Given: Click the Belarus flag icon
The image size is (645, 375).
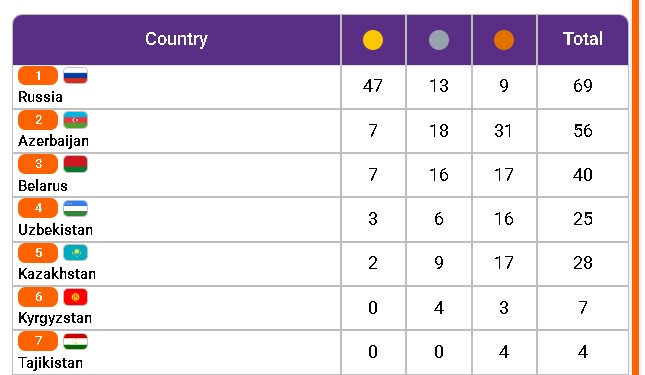Looking at the screenshot, I should pyautogui.click(x=75, y=164).
